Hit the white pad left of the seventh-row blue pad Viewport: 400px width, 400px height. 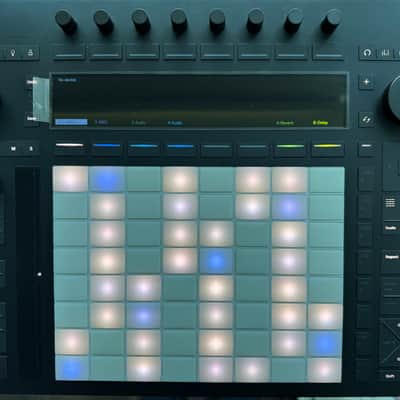coord(289,343)
